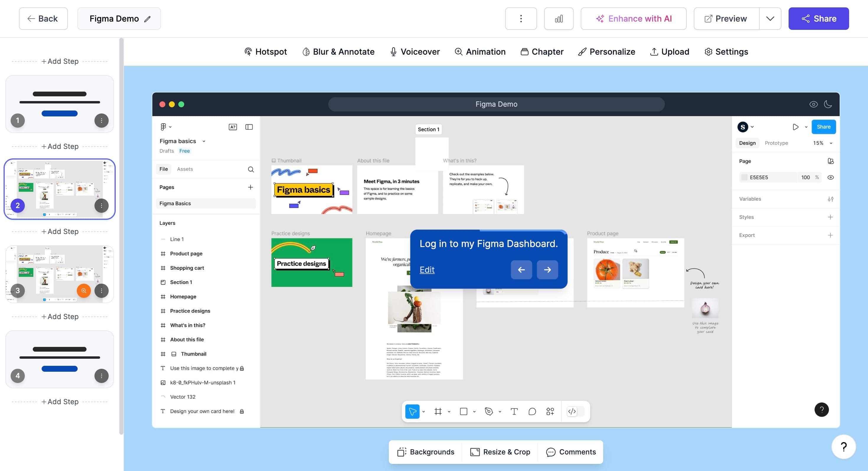Click the 100 opacity value field
The width and height of the screenshot is (868, 471).
tap(806, 177)
